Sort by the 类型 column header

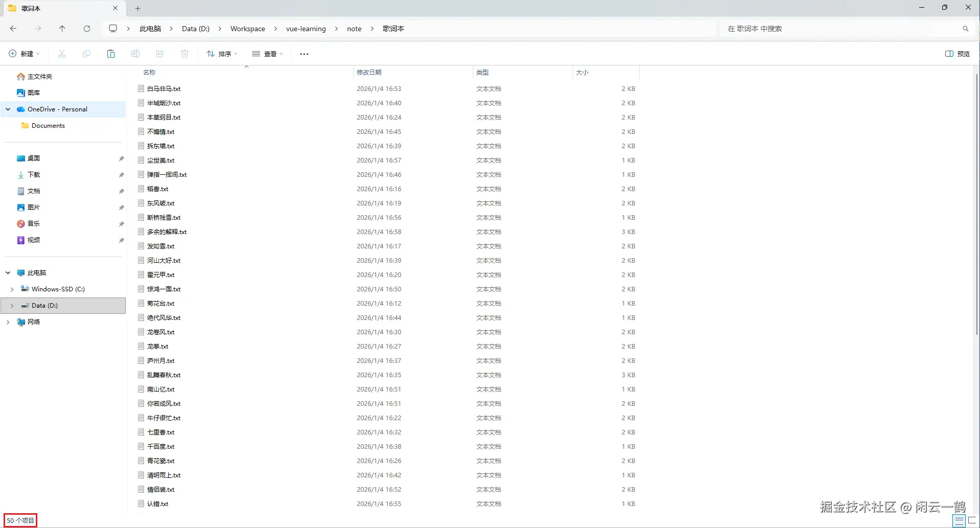click(483, 73)
